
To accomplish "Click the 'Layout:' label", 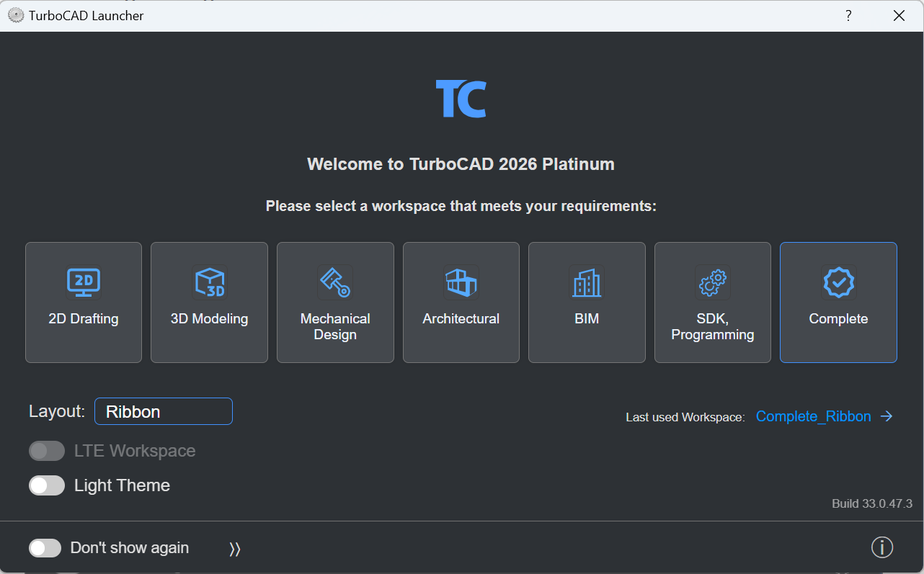I will coord(57,411).
